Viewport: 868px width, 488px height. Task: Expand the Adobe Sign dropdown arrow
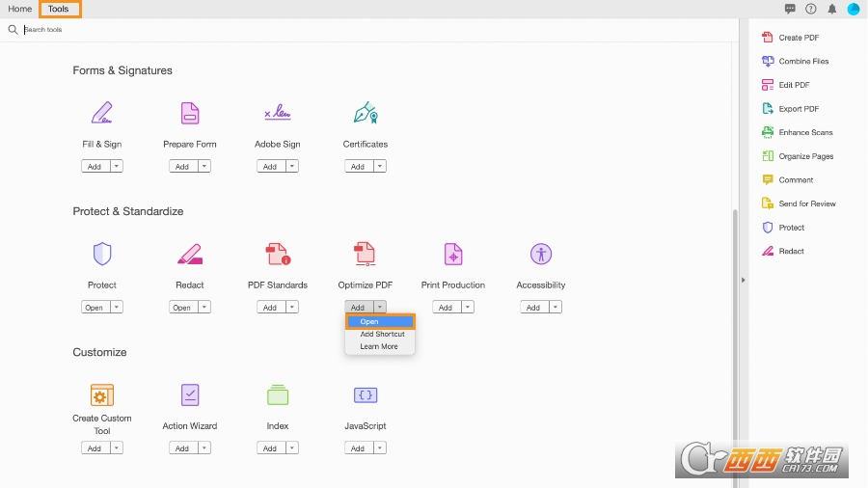coord(292,166)
